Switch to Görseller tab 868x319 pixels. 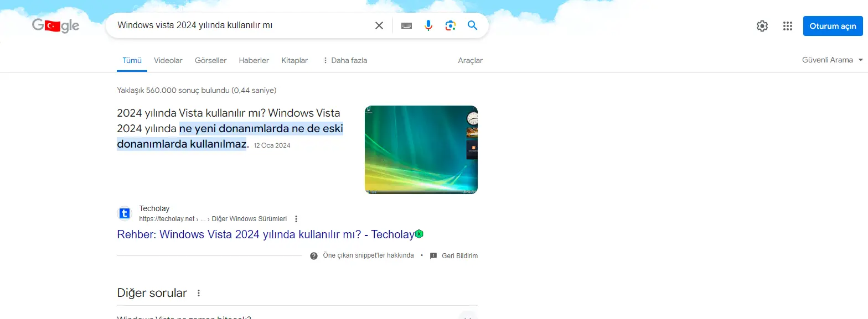pos(211,60)
